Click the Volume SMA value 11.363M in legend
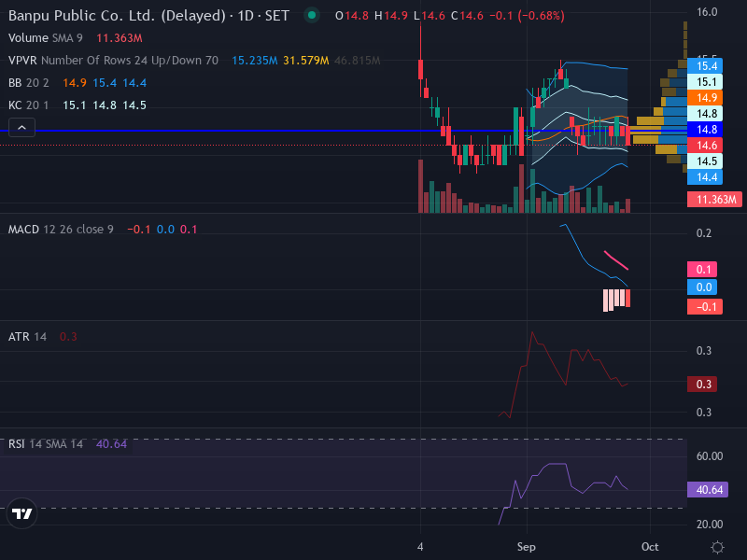747x560 pixels. click(120, 38)
